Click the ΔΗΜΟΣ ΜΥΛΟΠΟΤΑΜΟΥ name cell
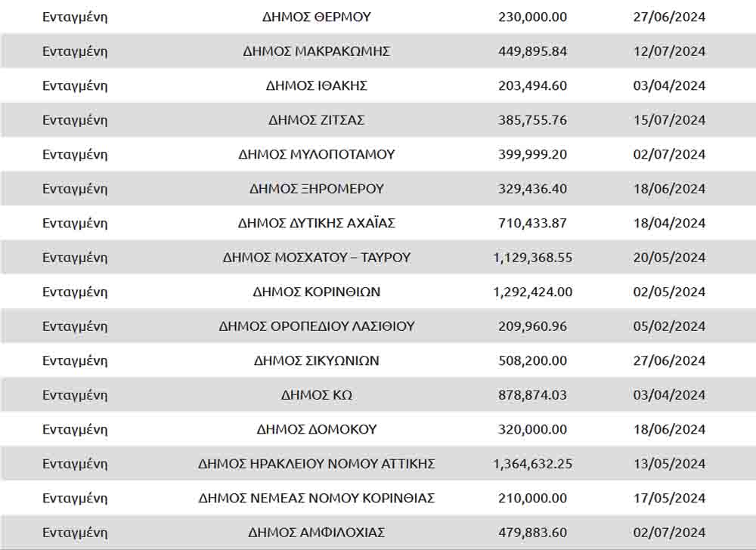 point(316,154)
